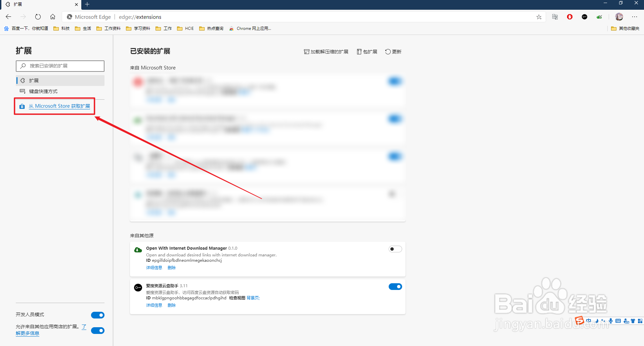Click the 更新 button
This screenshot has width=644, height=346.
[x=393, y=52]
